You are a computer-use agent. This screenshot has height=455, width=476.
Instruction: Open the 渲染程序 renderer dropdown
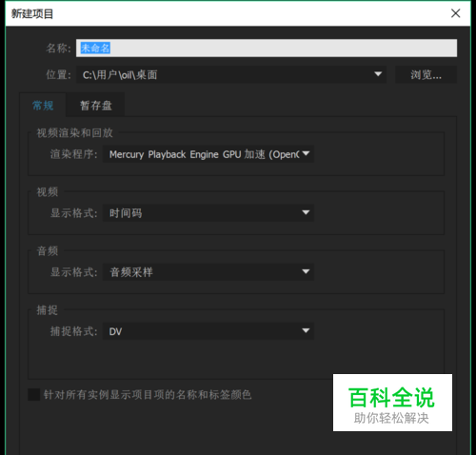tap(208, 154)
